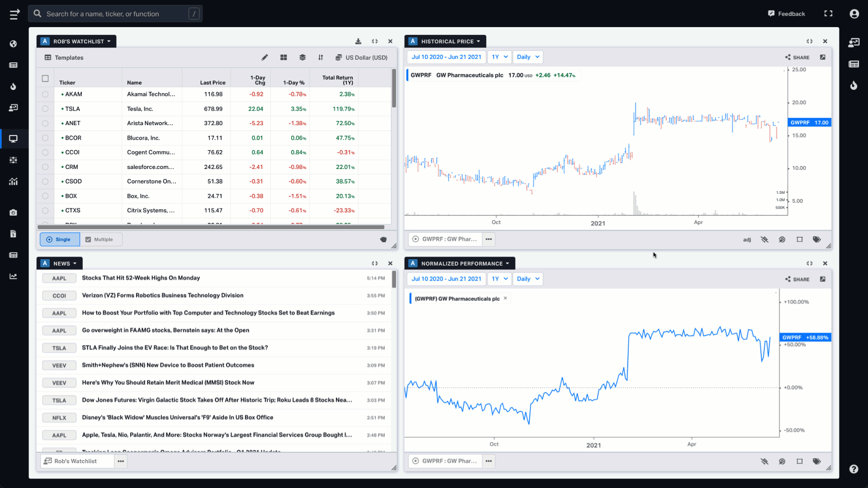Enter fullscreen mode with the expand icon
Image resolution: width=868 pixels, height=488 pixels.
tap(828, 14)
